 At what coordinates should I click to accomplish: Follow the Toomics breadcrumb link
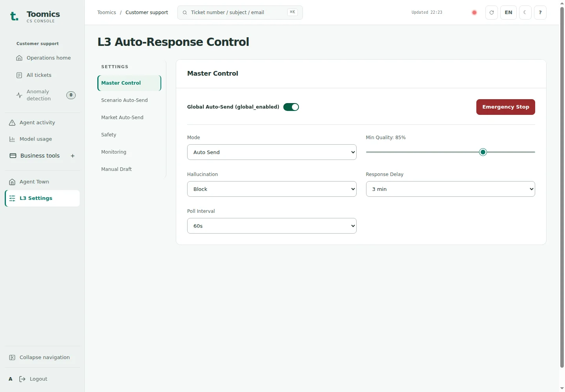[107, 13]
